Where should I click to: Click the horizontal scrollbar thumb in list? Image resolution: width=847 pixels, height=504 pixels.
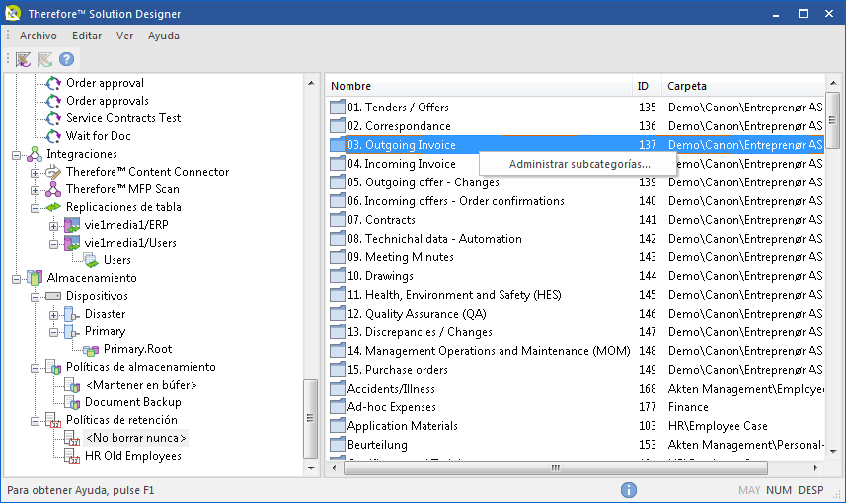pyautogui.click(x=556, y=468)
